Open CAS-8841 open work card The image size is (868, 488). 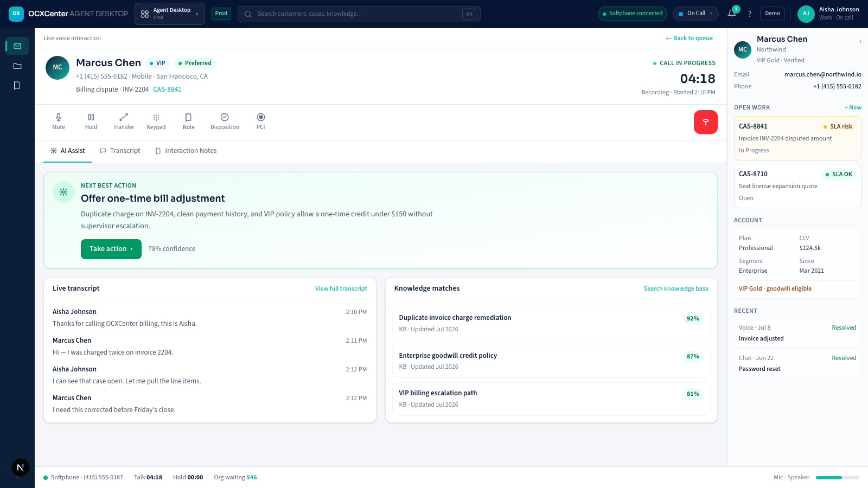(x=797, y=138)
